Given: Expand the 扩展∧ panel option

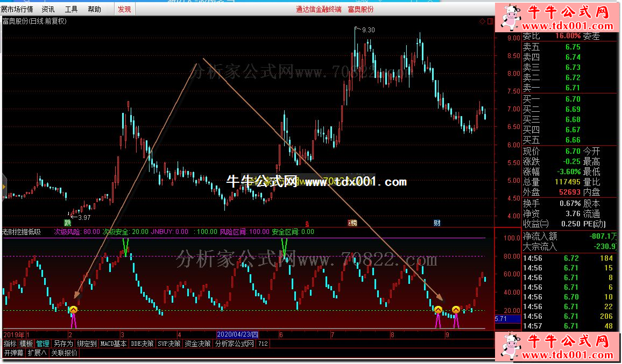Looking at the screenshot, I should click(x=37, y=353).
